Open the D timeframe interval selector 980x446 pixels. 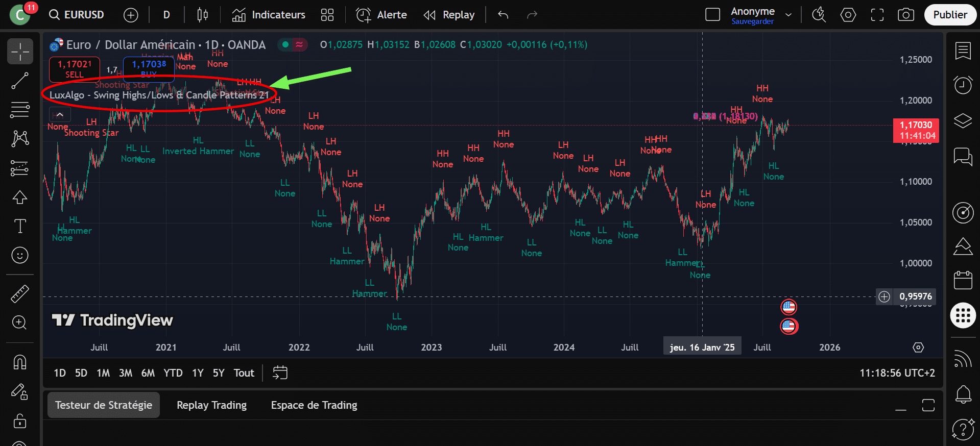166,15
